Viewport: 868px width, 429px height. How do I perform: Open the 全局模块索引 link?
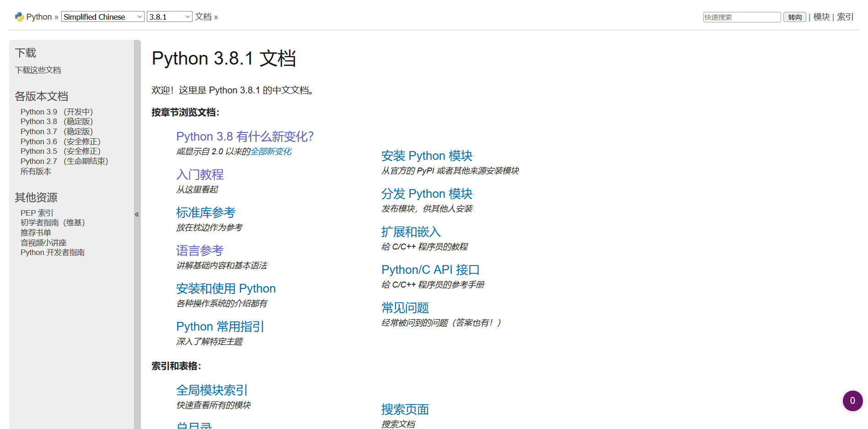coord(212,390)
